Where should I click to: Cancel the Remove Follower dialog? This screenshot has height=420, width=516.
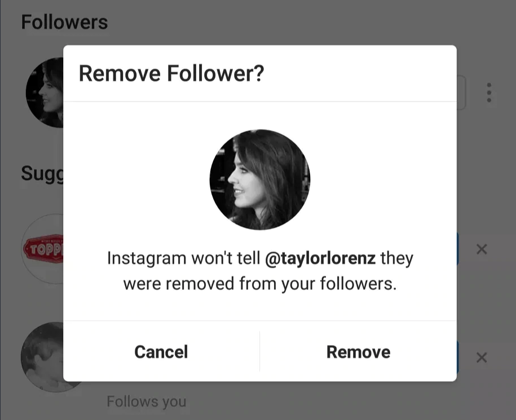(x=161, y=352)
